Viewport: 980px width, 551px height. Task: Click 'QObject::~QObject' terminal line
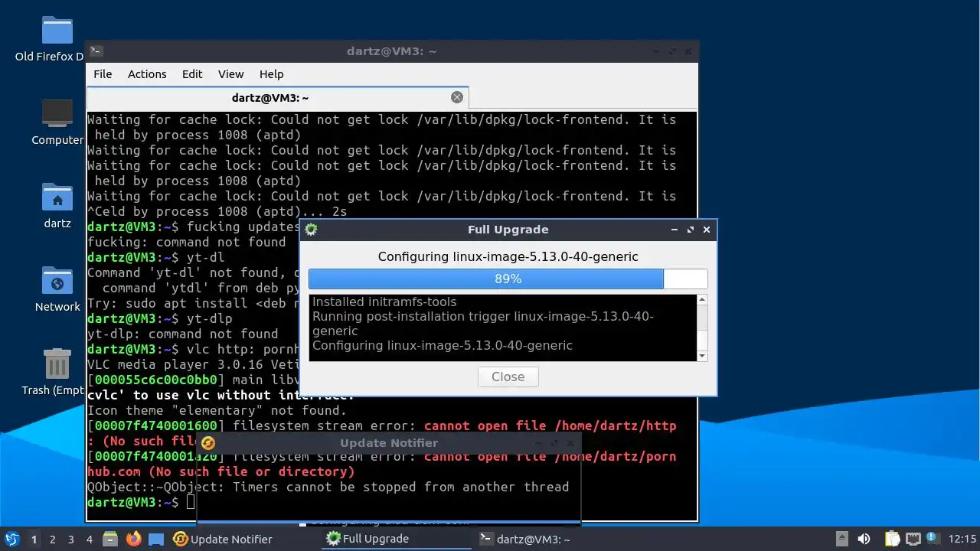point(328,487)
